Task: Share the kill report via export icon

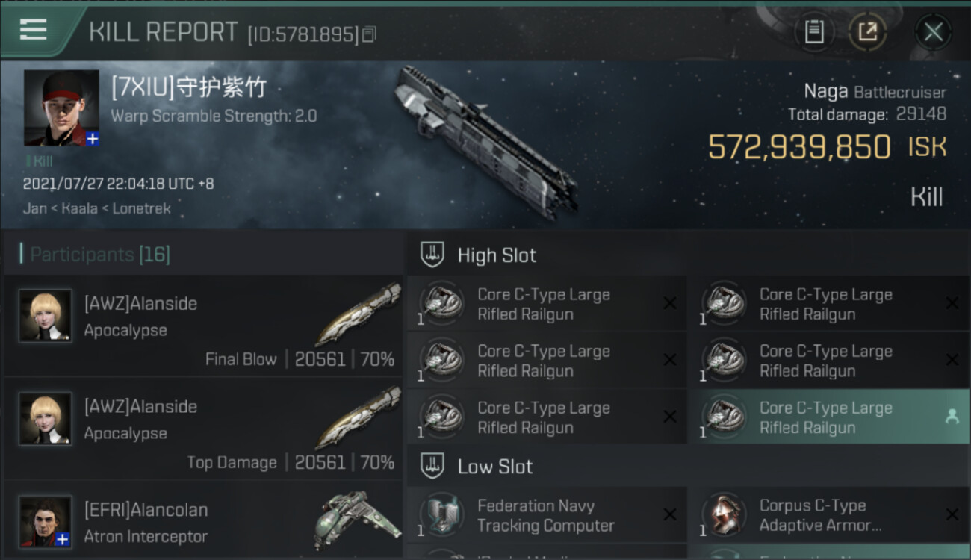Action: (867, 32)
